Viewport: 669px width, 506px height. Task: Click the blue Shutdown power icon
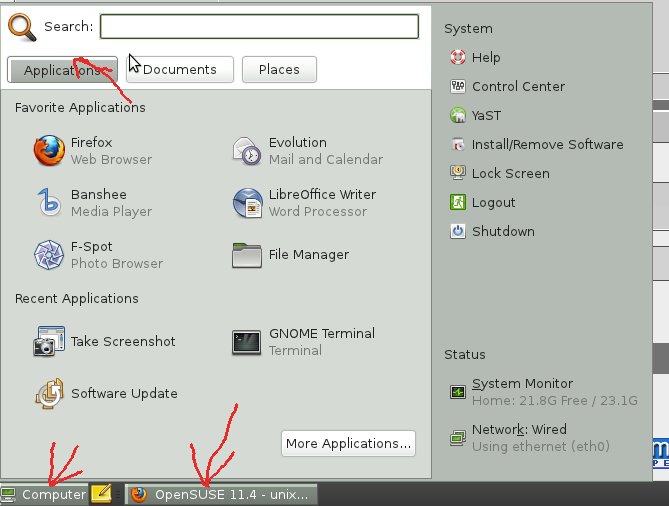click(458, 231)
